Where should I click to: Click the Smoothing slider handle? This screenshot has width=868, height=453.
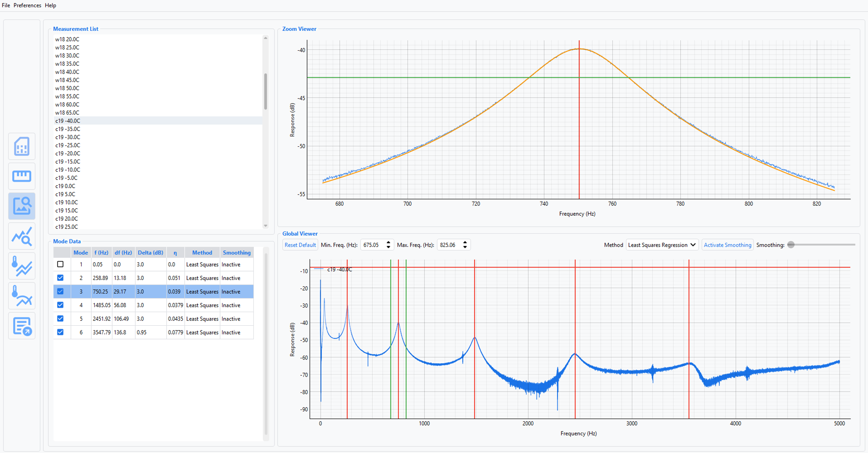[791, 245]
